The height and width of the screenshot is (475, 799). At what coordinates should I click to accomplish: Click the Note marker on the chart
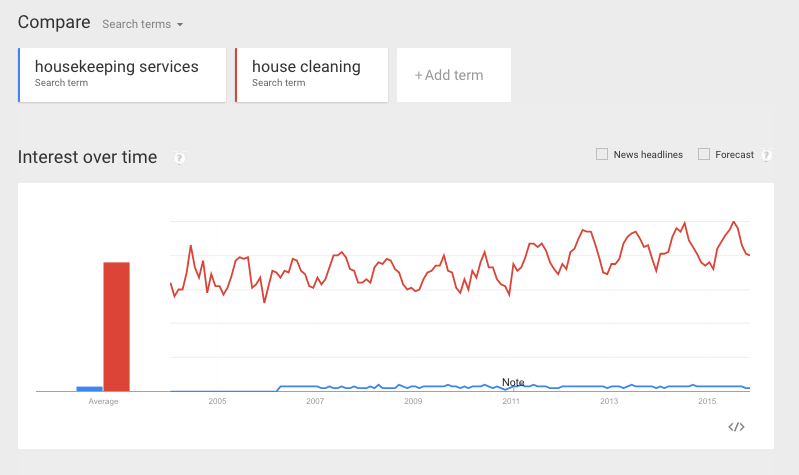[513, 382]
